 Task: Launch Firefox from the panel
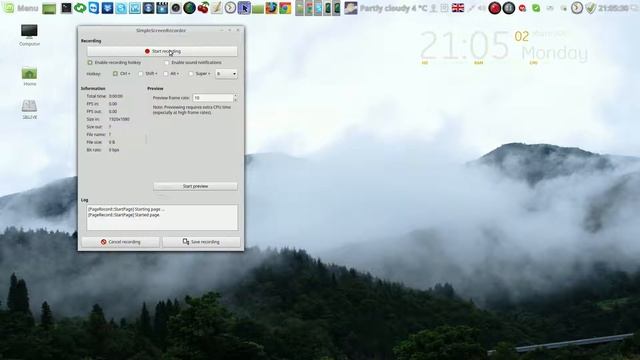coord(271,8)
